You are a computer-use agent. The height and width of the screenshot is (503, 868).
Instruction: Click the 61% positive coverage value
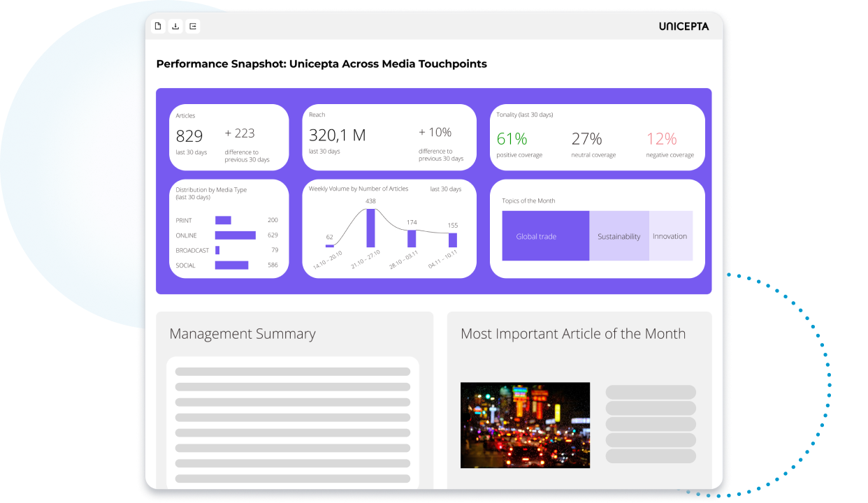[512, 138]
